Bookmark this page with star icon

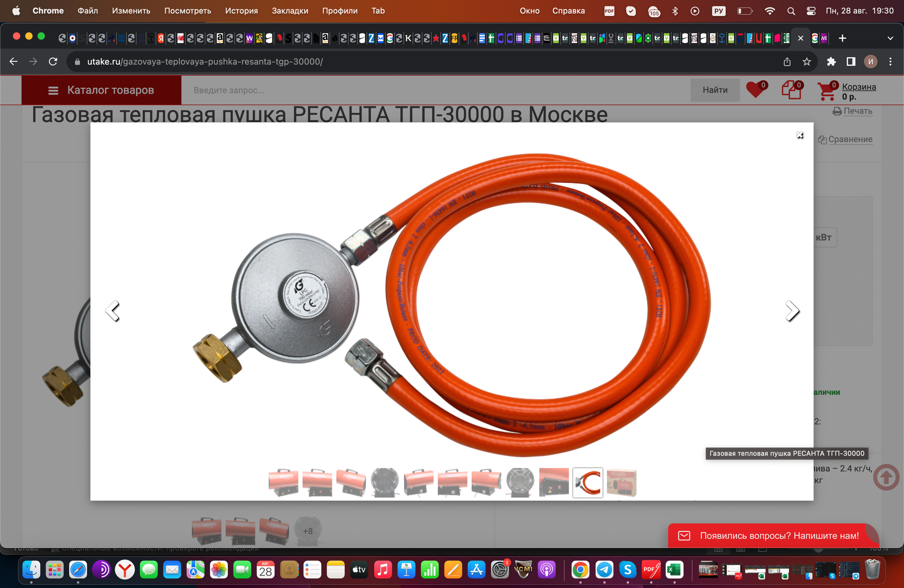(807, 62)
